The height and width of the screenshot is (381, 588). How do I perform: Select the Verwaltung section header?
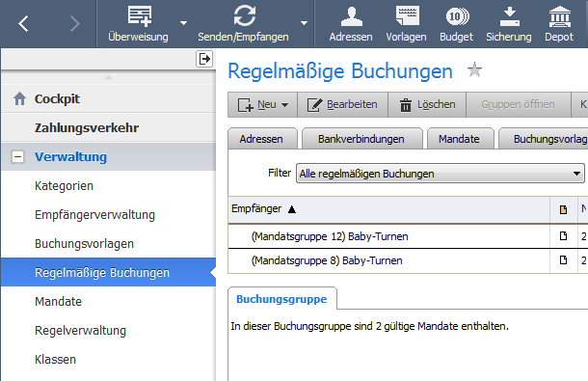(x=108, y=157)
